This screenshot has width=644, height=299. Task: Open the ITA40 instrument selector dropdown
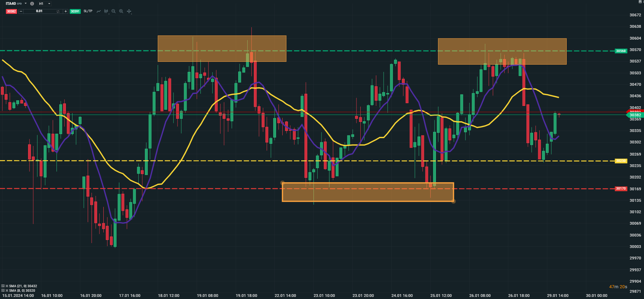tap(26, 3)
